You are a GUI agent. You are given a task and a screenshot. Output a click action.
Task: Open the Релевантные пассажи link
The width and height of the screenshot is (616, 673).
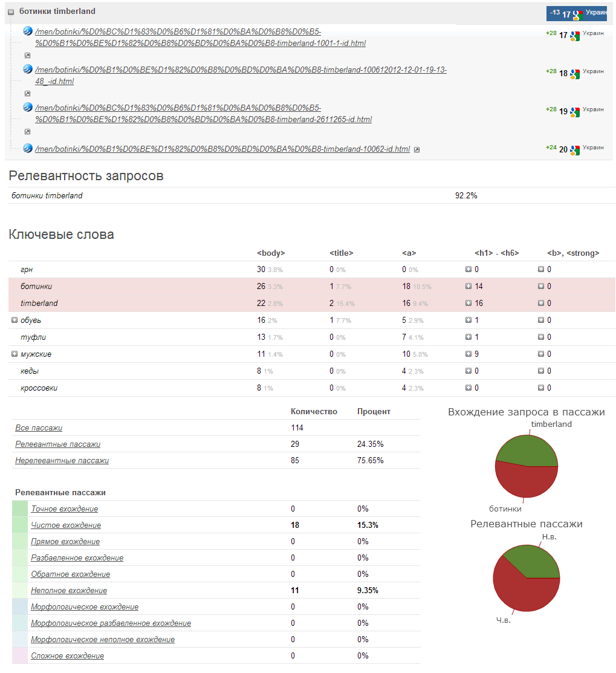(57, 444)
